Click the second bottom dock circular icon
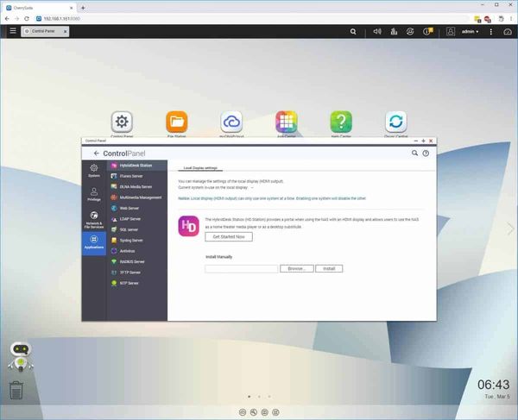Screen dimensions: 518x420 [x=254, y=412]
